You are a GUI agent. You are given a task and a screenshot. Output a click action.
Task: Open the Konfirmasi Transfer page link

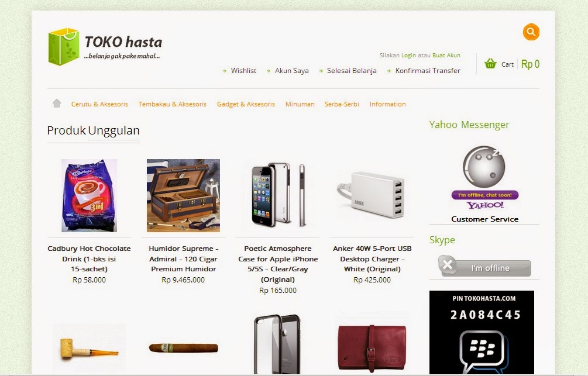pos(428,71)
